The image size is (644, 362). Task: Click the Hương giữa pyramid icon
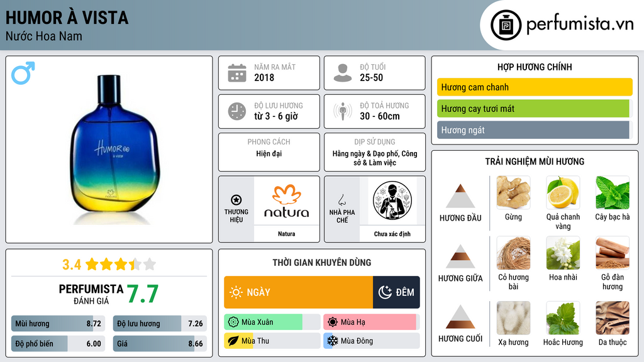pos(460,256)
